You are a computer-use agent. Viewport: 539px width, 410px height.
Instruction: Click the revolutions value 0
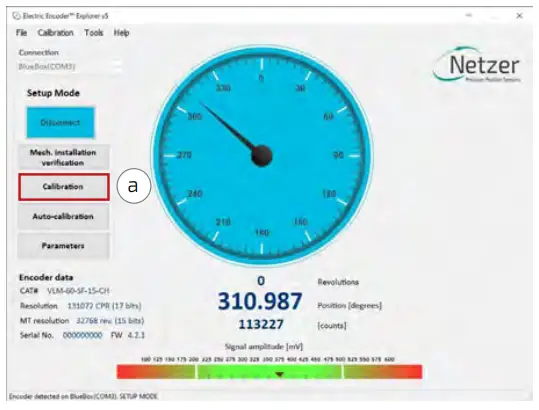tap(261, 281)
